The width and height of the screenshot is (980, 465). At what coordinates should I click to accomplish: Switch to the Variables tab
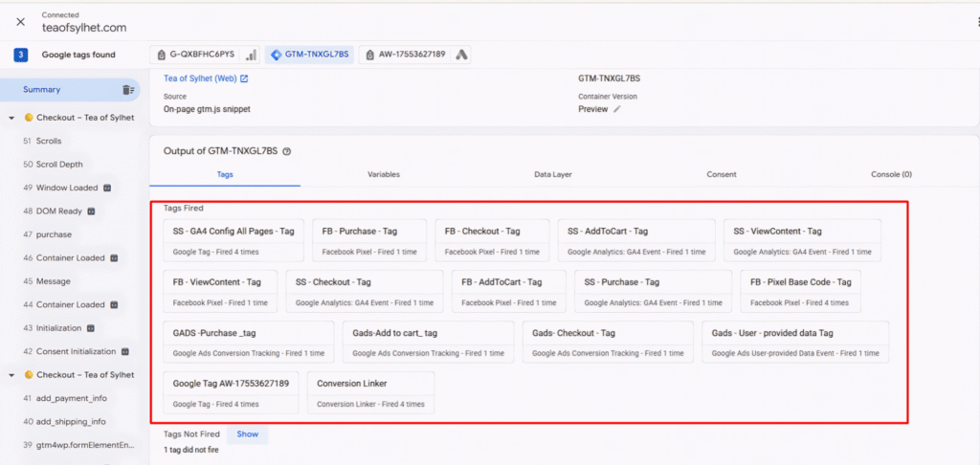point(383,175)
